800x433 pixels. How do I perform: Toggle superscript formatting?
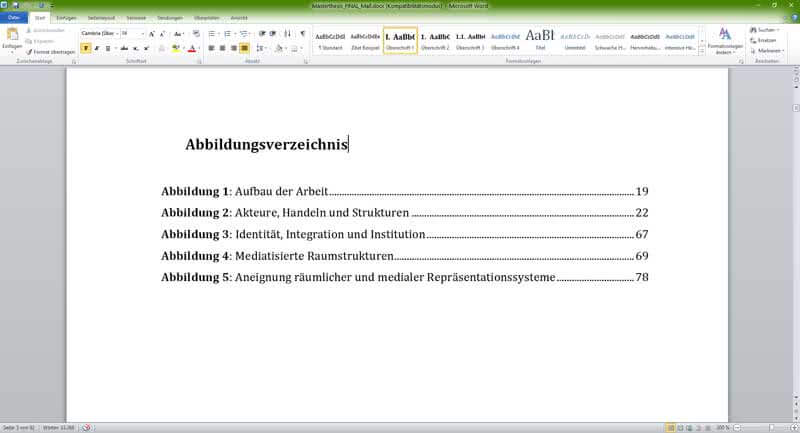(x=146, y=48)
